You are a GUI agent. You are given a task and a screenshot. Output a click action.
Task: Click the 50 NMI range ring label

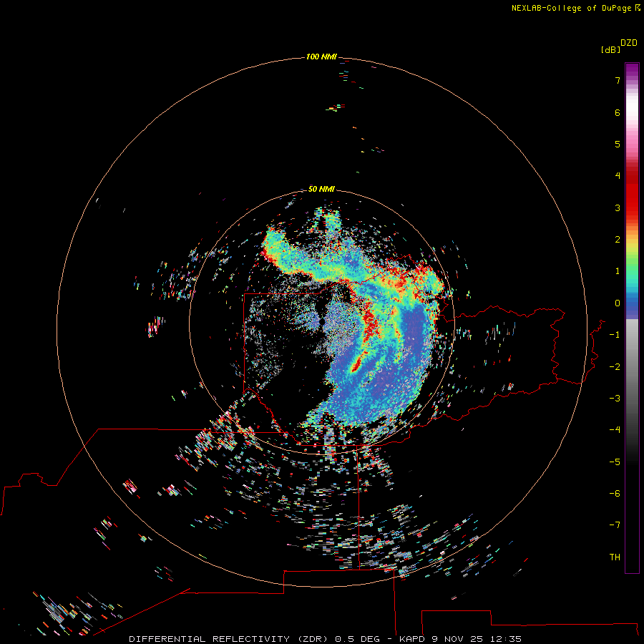coord(321,189)
